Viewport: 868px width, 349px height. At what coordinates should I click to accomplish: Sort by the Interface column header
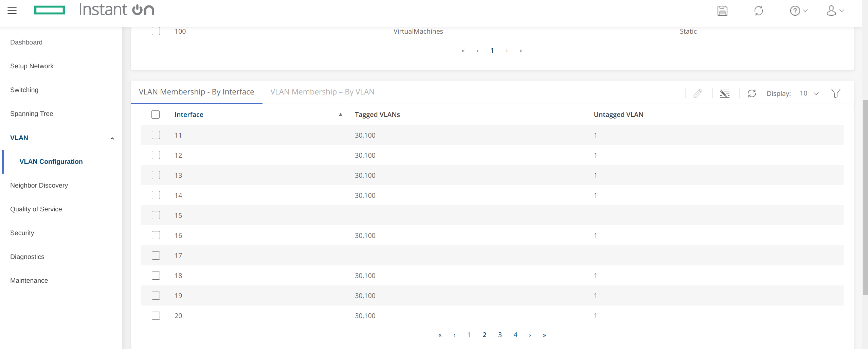point(189,115)
